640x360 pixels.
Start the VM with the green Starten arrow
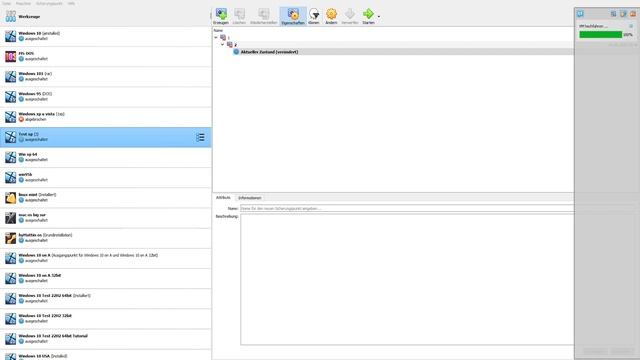tap(368, 14)
